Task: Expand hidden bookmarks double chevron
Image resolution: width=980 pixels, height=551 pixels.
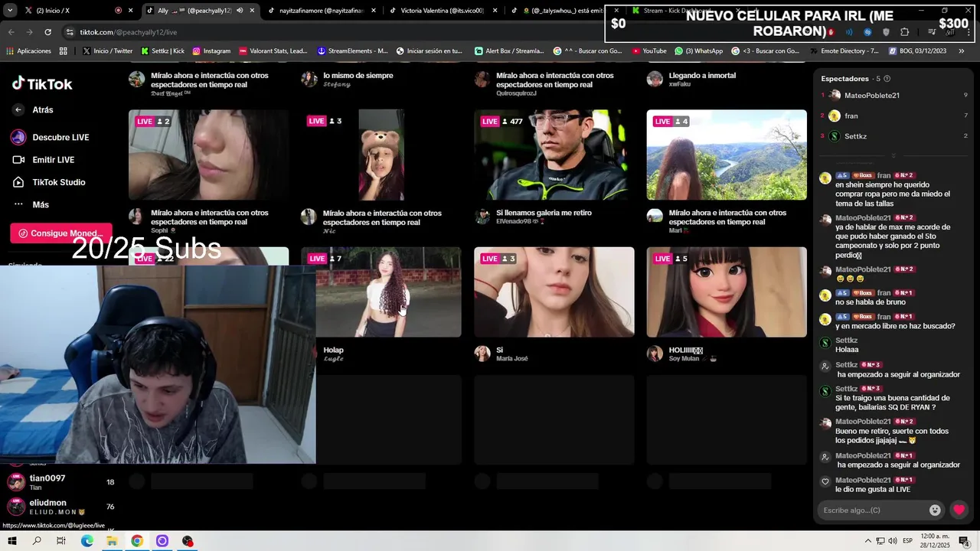Action: 962,51
